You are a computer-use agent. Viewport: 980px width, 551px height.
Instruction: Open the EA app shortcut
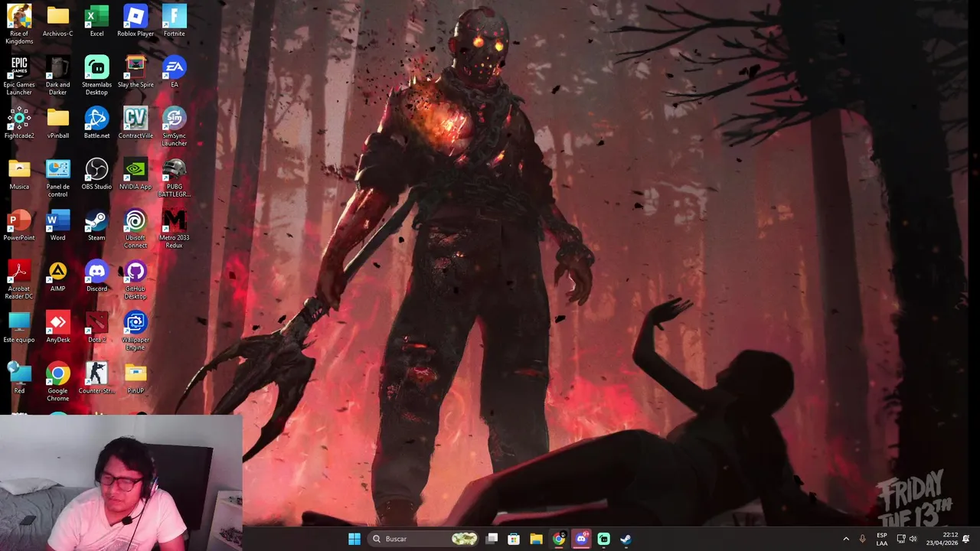[174, 72]
